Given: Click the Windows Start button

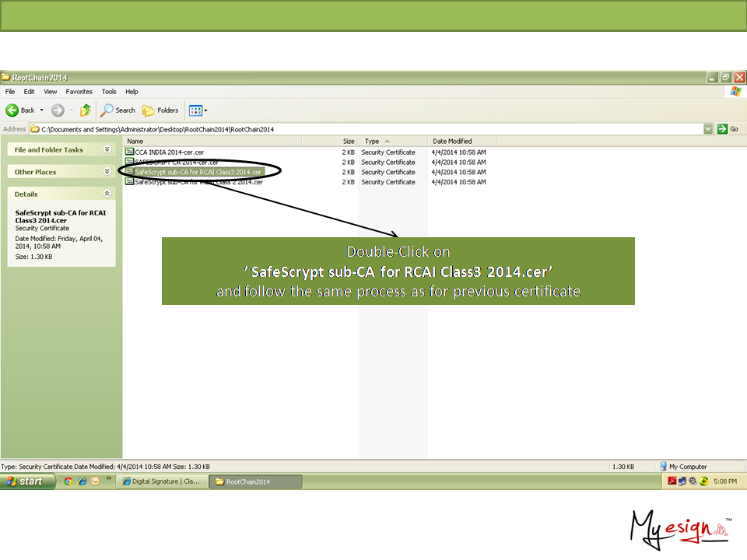Looking at the screenshot, I should [28, 481].
